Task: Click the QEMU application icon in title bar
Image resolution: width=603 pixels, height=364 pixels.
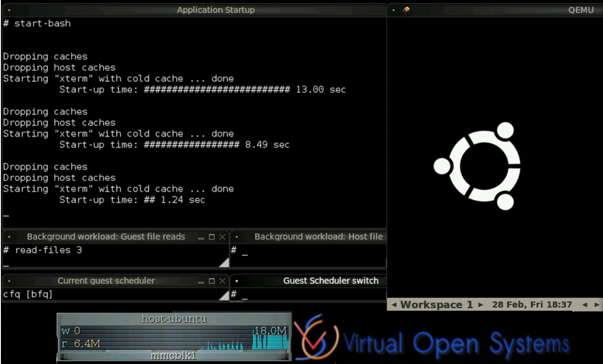Action: point(407,9)
